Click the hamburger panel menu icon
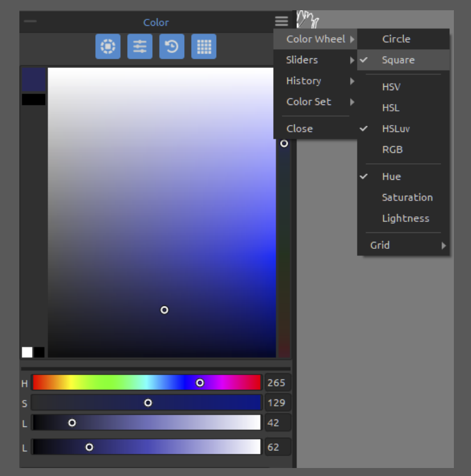This screenshot has width=471, height=476. click(281, 22)
